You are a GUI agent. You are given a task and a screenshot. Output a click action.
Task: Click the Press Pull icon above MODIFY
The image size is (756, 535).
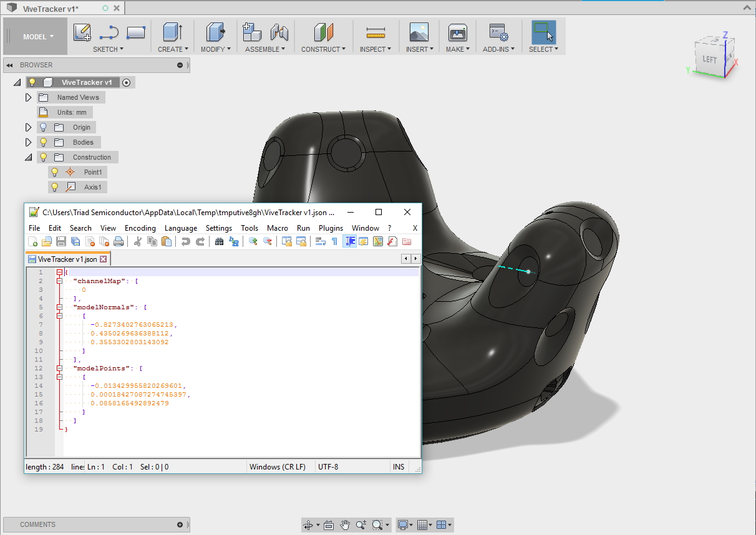[x=215, y=32]
